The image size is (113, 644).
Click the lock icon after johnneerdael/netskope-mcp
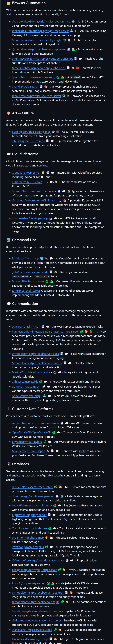tap(50, 218)
